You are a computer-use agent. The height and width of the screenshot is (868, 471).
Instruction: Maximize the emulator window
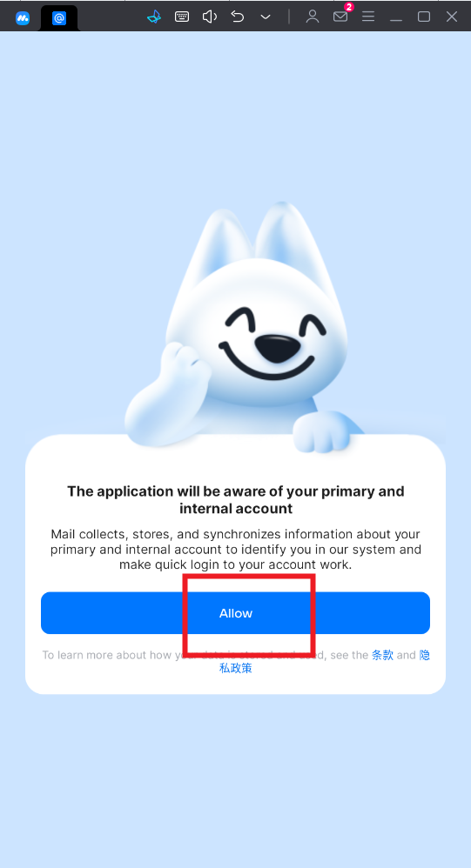coord(424,17)
